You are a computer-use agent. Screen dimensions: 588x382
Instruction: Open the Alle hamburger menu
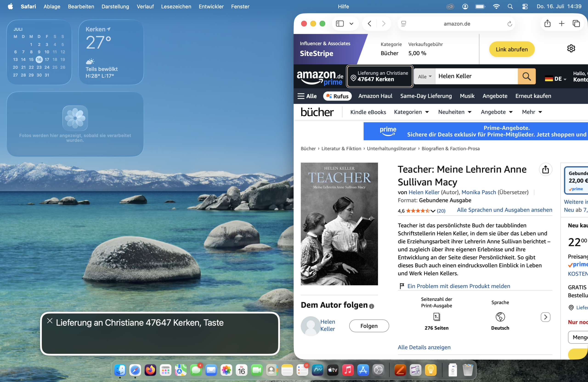coord(307,96)
